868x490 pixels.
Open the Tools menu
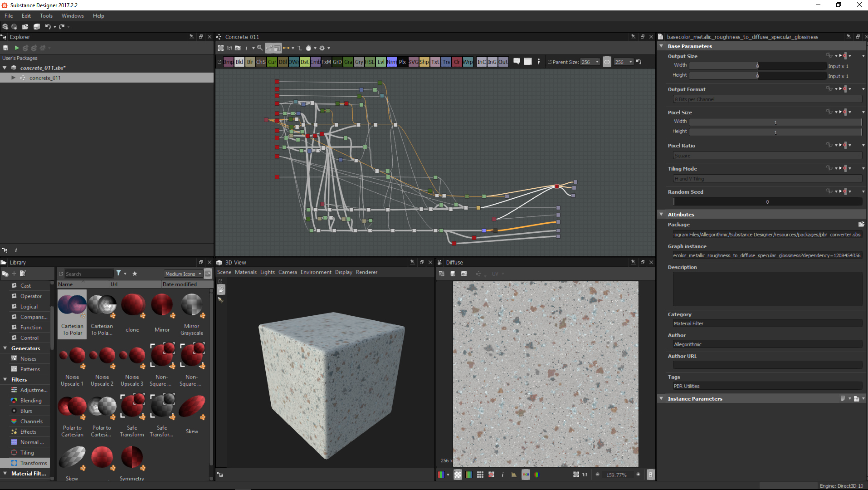[46, 16]
